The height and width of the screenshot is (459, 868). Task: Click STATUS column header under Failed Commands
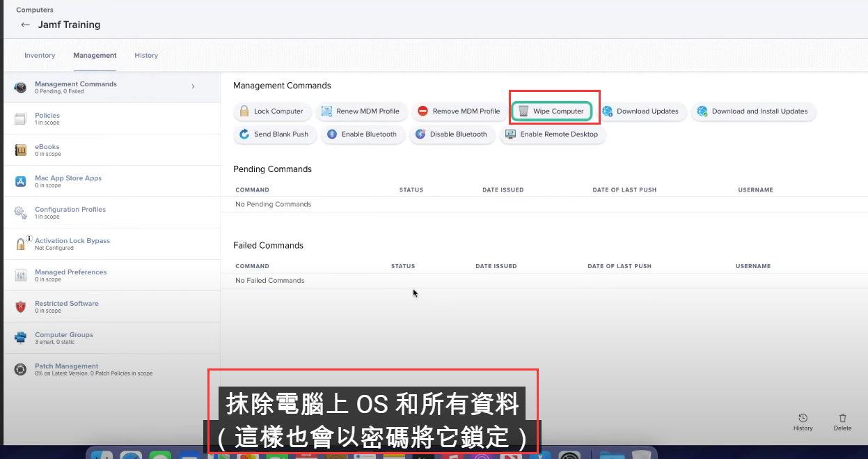(x=403, y=266)
